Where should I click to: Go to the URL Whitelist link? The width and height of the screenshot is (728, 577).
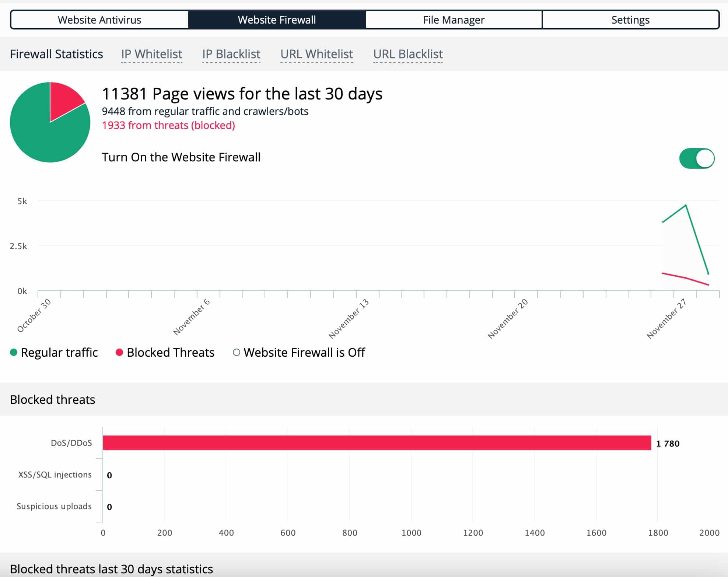coord(316,54)
